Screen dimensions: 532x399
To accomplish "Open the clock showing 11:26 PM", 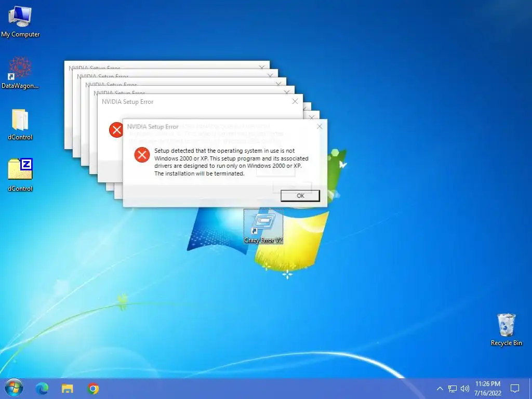I will pos(487,389).
